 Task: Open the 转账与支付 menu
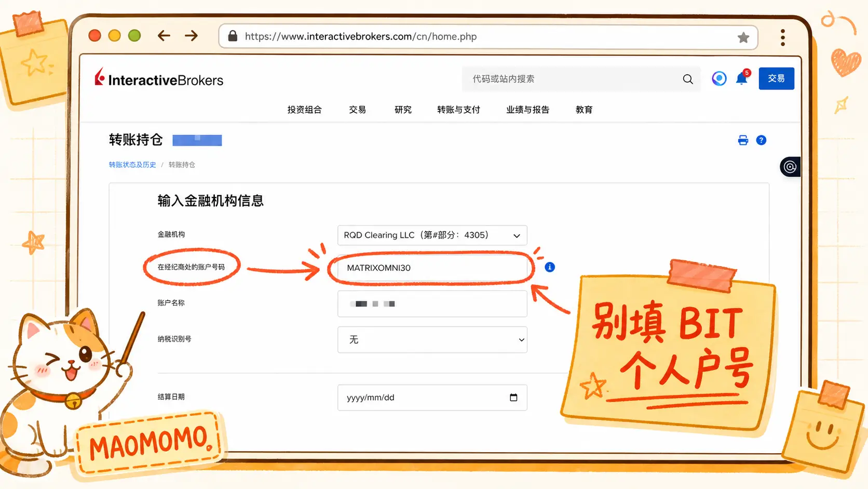point(458,110)
